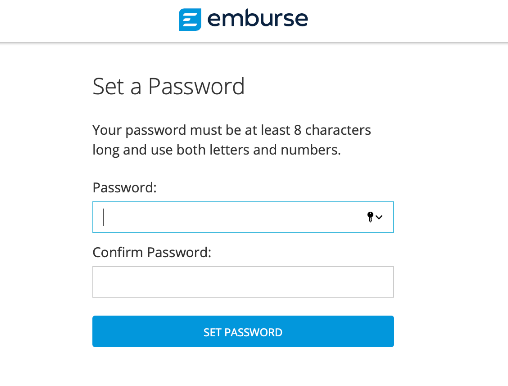Focus the Password input field
Viewport: 508px width, 386px height.
243,217
